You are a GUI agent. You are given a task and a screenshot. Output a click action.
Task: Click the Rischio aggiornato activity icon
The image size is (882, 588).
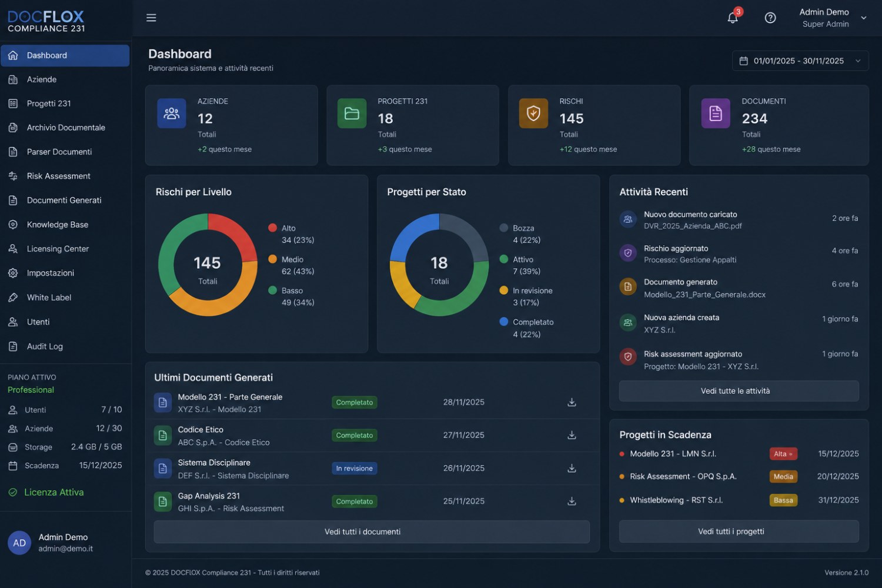[628, 253]
